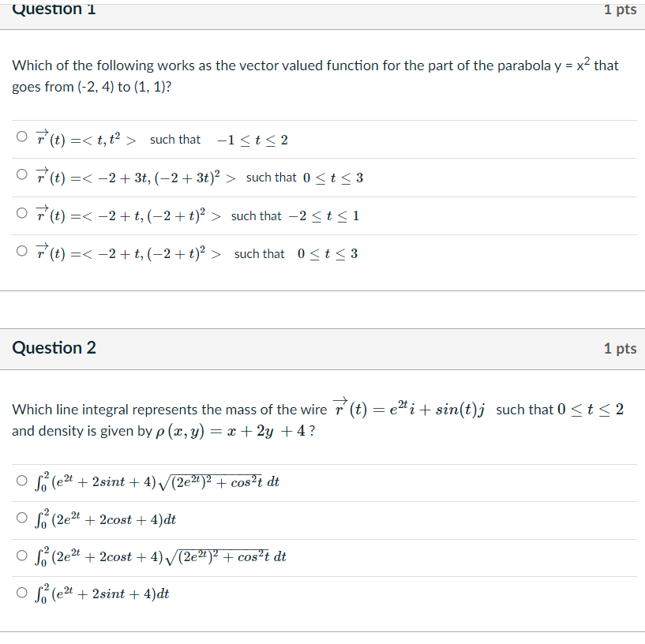Image resolution: width=645 pixels, height=644 pixels.
Task: Click the y = x² expression in Question 1
Action: (x=576, y=65)
